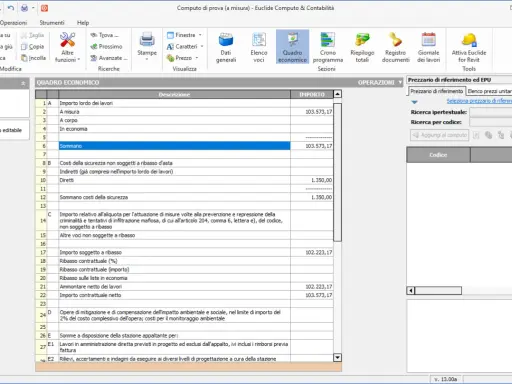This screenshot has height=384, width=512.
Task: Select 'Sommano costi della sicurezza' row
Action: tap(184, 197)
